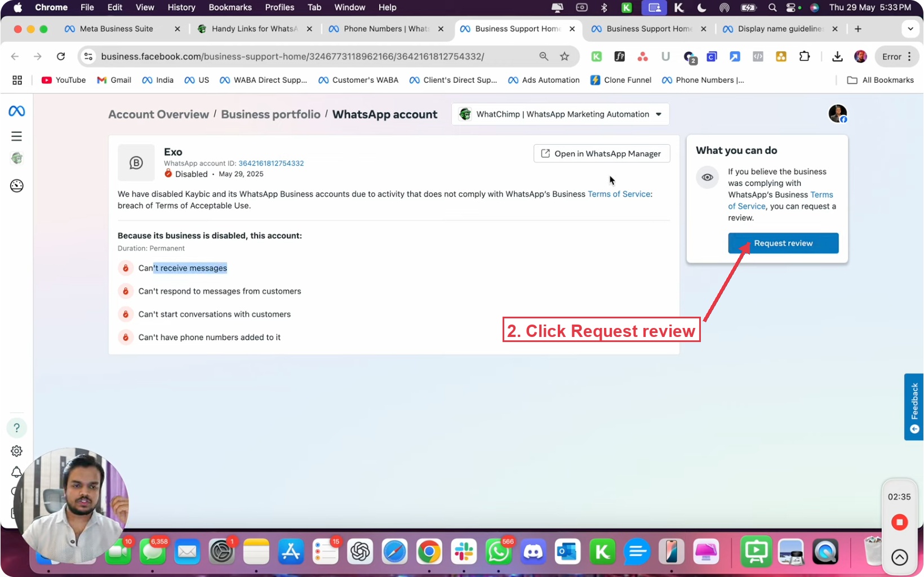This screenshot has height=577, width=924.
Task: Go to Business portfolio breadcrumb
Action: pos(270,114)
